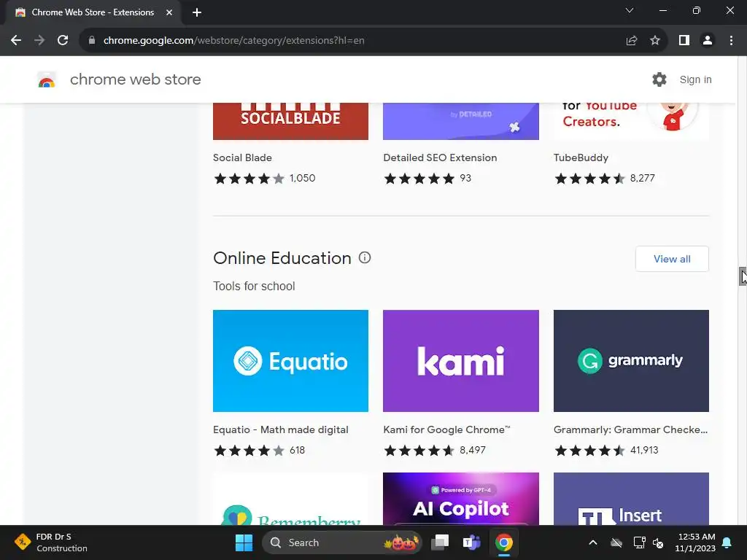Viewport: 747px width, 560px height.
Task: Open the notification bell in the taskbar
Action: point(727,542)
